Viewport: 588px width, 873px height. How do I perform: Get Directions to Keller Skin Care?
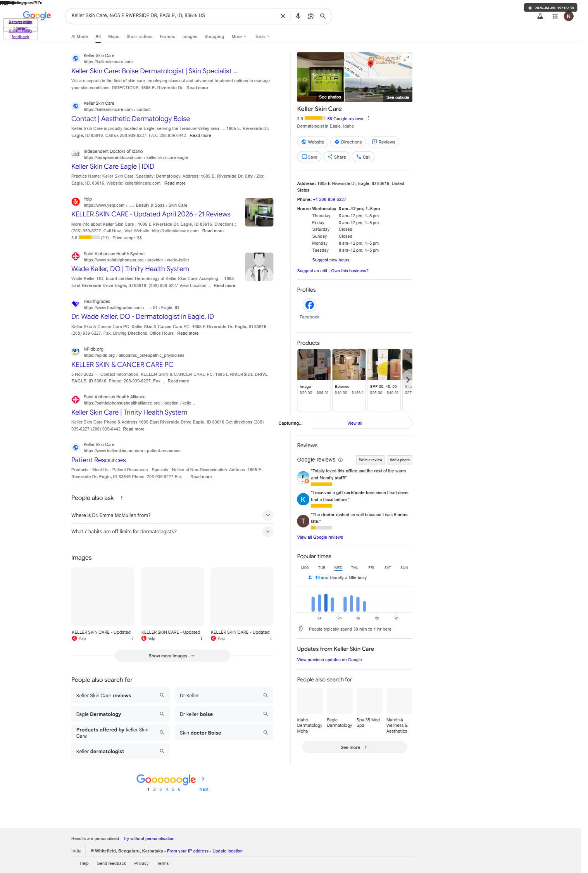(x=348, y=142)
